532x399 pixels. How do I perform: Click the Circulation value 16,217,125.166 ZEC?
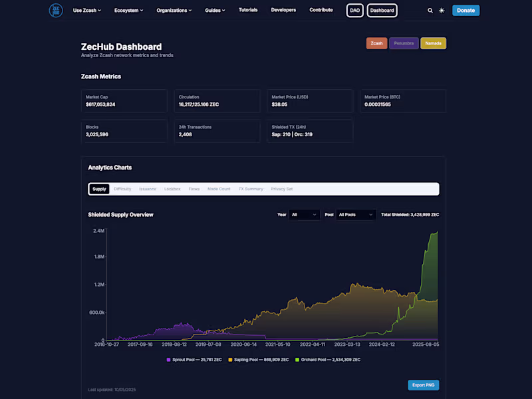tap(199, 104)
